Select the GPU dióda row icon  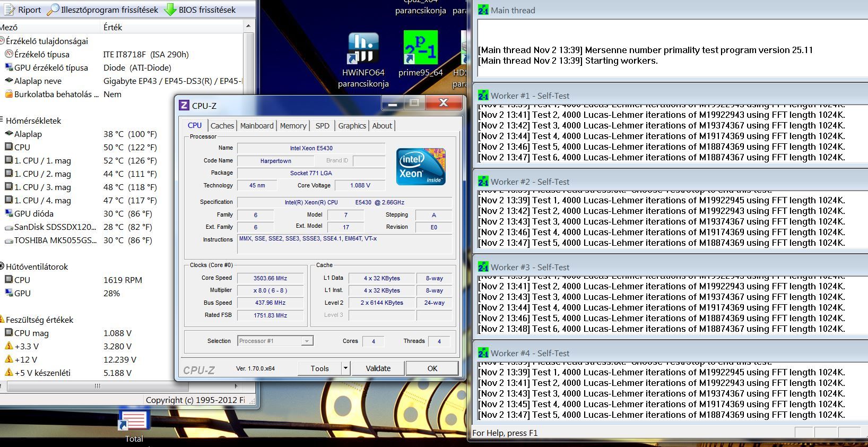tap(8, 213)
